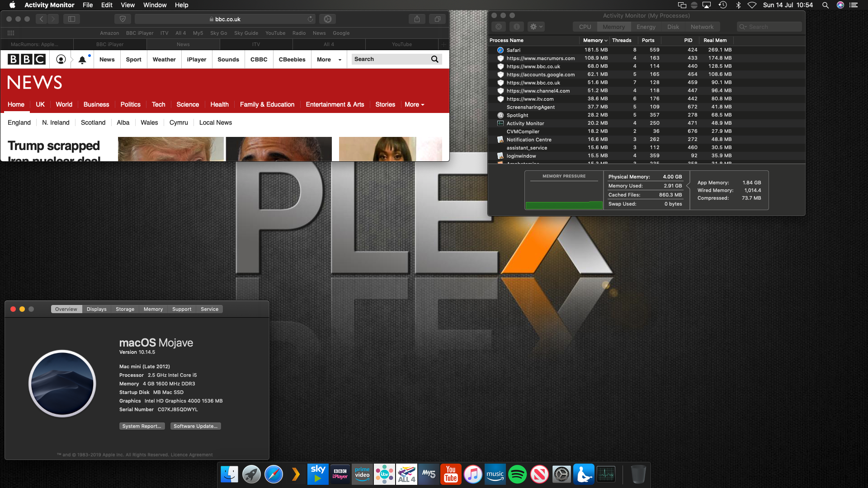Image resolution: width=868 pixels, height=488 pixels.
Task: Select the ScreensharingAgent process row
Action: coord(646,107)
